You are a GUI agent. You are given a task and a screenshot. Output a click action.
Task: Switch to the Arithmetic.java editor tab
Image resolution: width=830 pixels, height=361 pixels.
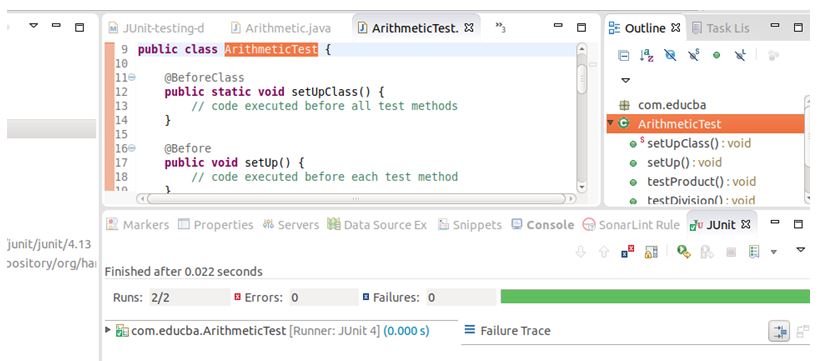point(281,28)
